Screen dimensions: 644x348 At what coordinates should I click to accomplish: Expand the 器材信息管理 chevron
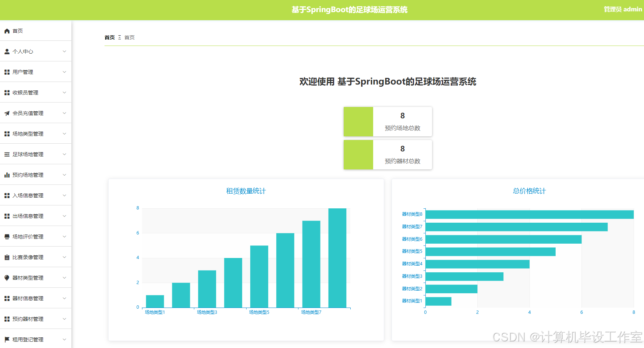[64, 298]
